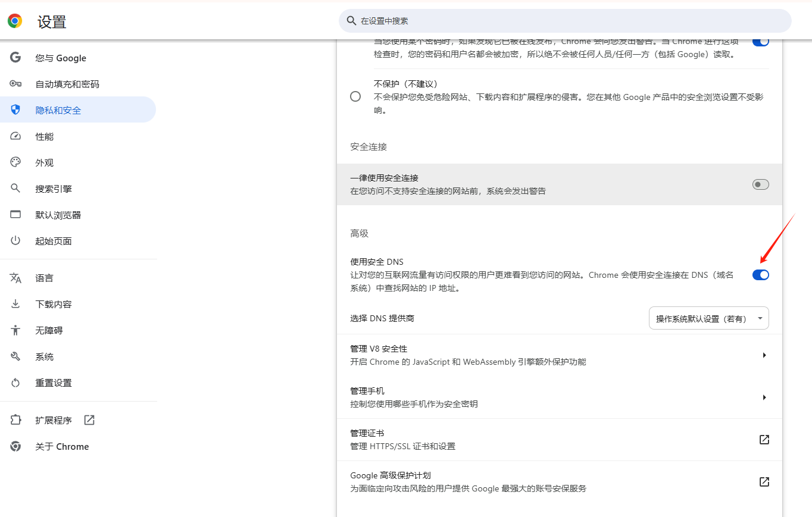Click the shield icon for privacy and security
Image resolution: width=812 pixels, height=517 pixels.
pyautogui.click(x=15, y=110)
